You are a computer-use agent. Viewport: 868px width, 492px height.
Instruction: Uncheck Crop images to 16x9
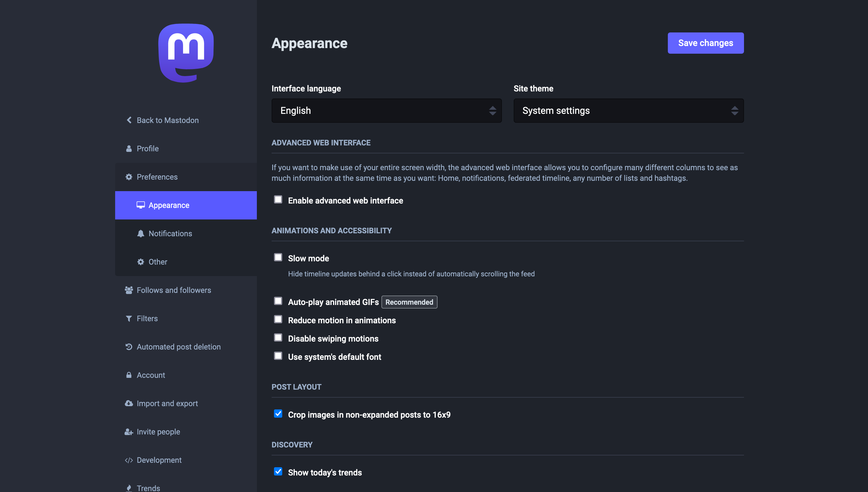pos(278,414)
